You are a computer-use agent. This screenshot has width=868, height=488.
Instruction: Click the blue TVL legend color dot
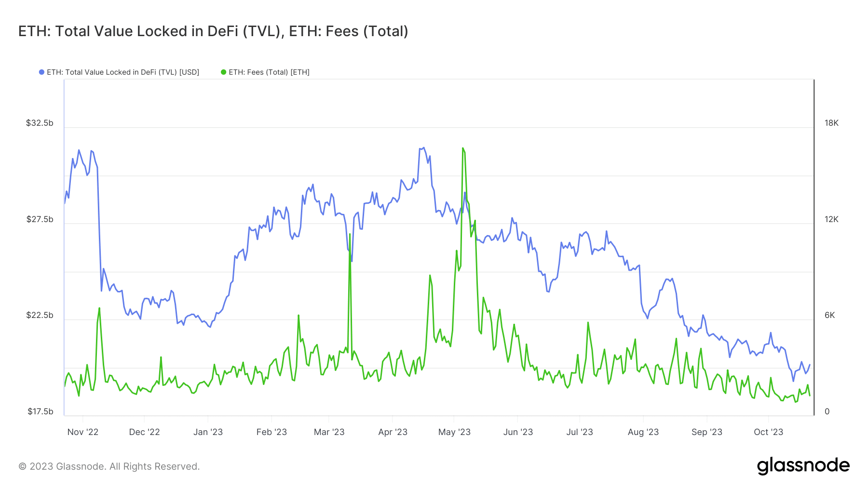click(41, 72)
